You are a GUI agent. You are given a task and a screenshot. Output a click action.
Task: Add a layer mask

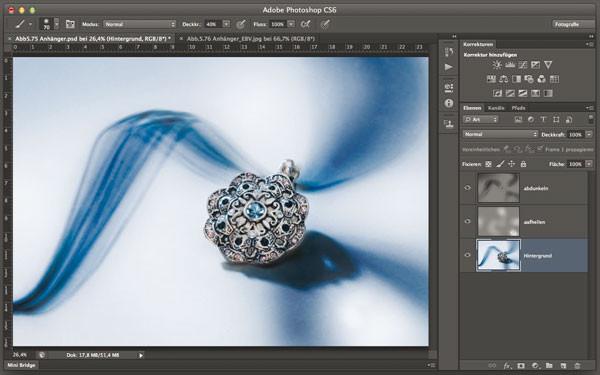[521, 366]
